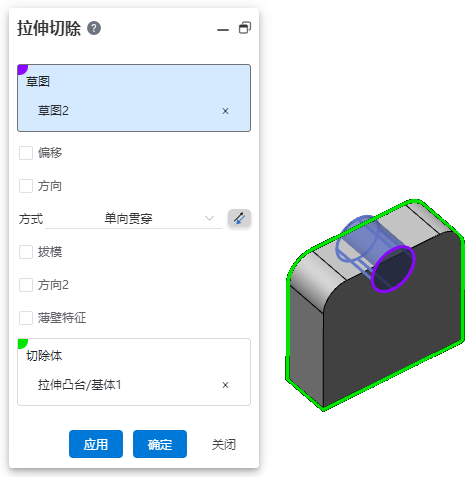Image resolution: width=476 pixels, height=477 pixels.
Task: Turn on 薄壁特征 checkbox
Action: tap(26, 318)
